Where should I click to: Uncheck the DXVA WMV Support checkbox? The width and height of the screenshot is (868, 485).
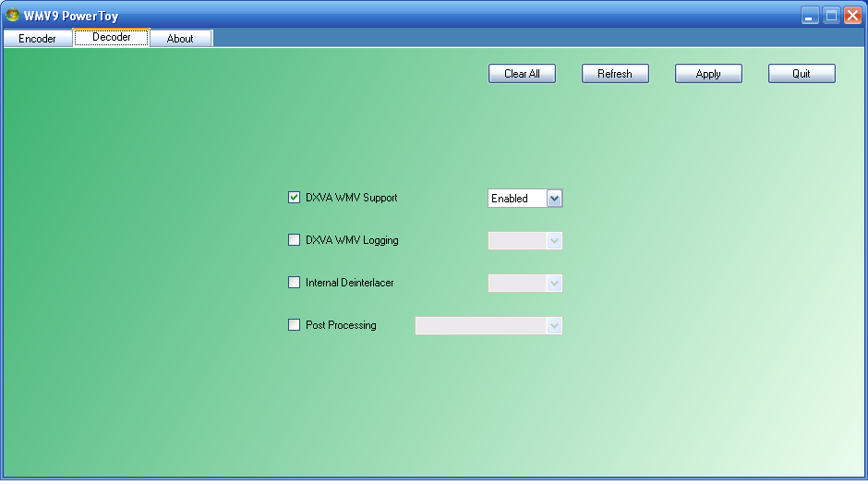point(294,197)
